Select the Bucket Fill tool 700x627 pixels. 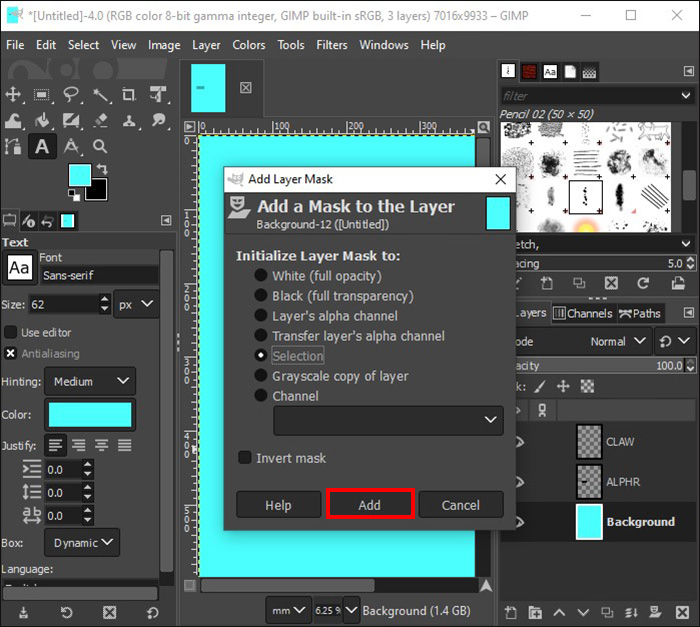[x=42, y=121]
